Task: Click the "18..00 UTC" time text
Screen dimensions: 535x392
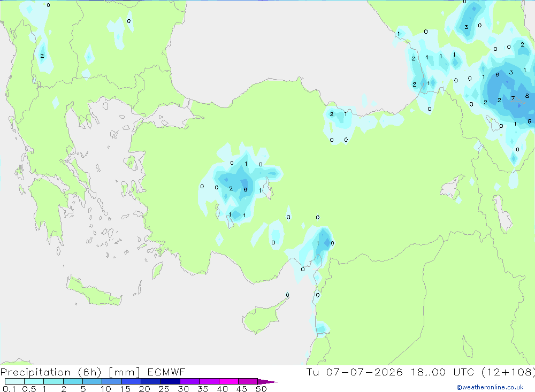Action: (442, 372)
